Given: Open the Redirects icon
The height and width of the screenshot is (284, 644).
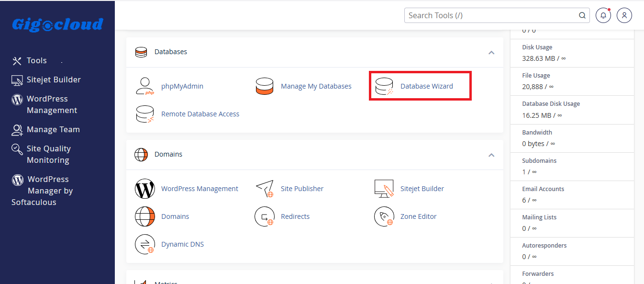Looking at the screenshot, I should [265, 216].
